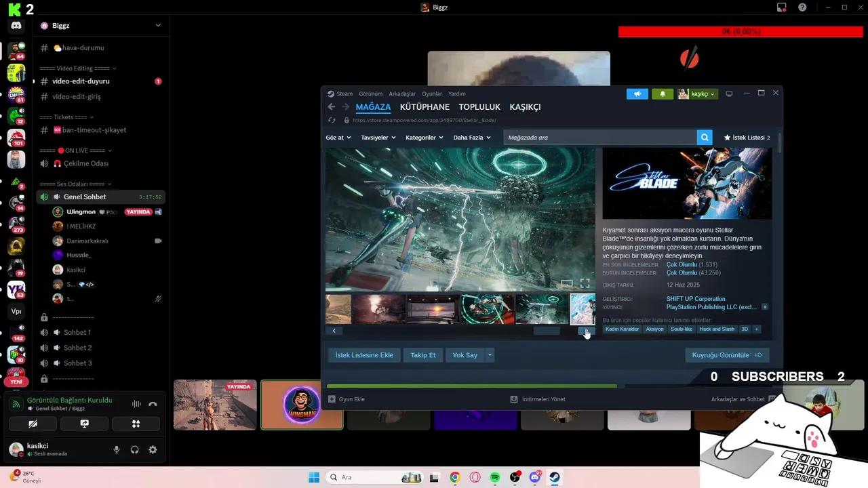The width and height of the screenshot is (868, 488).
Task: Open the Kategoriler dropdown
Action: point(424,138)
